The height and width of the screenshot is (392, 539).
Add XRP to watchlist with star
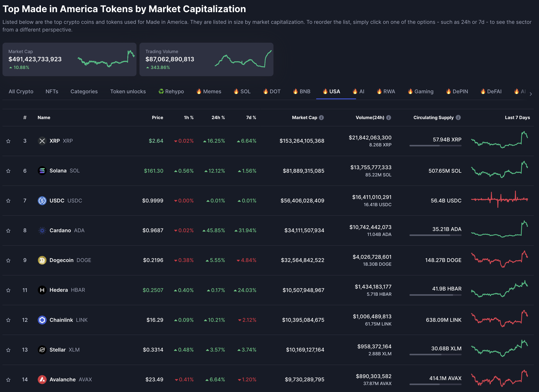pyautogui.click(x=8, y=141)
